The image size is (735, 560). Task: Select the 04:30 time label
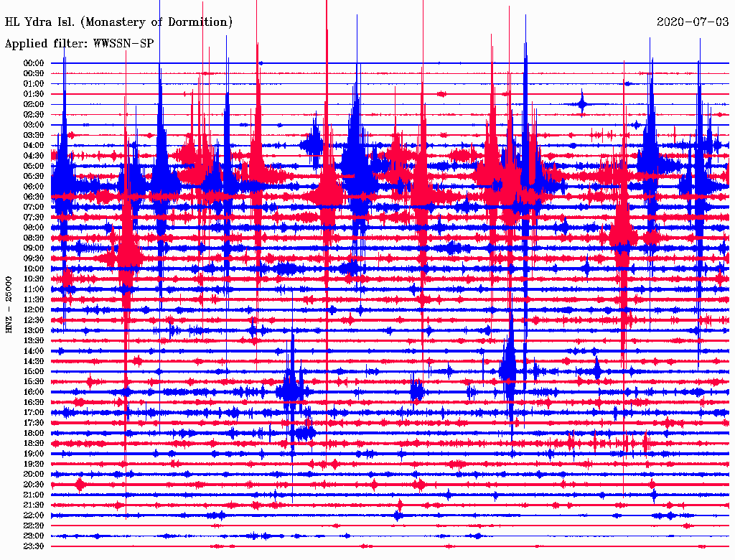(x=34, y=156)
